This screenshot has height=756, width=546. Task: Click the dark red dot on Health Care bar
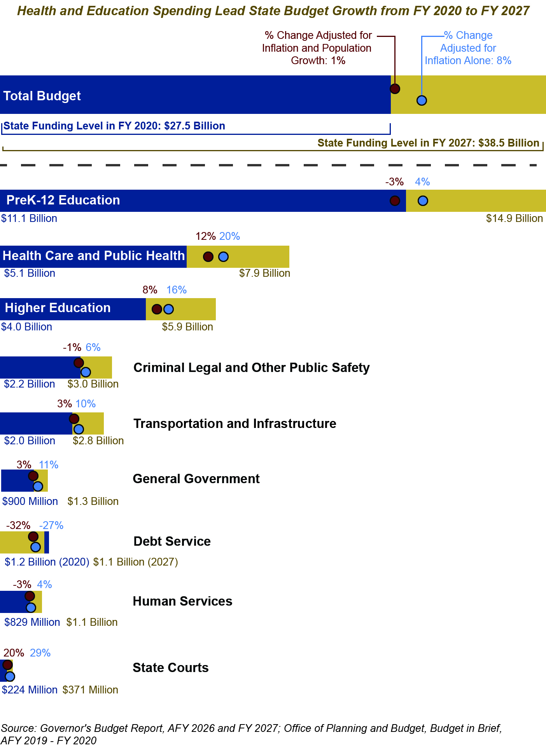click(208, 257)
